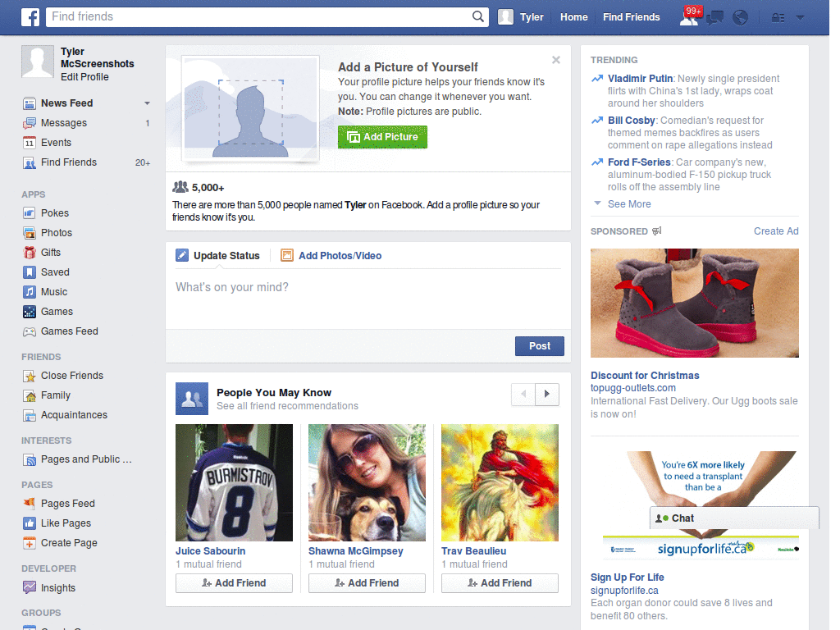Open the messages chat bubbles icon
The height and width of the screenshot is (630, 840).
point(714,18)
